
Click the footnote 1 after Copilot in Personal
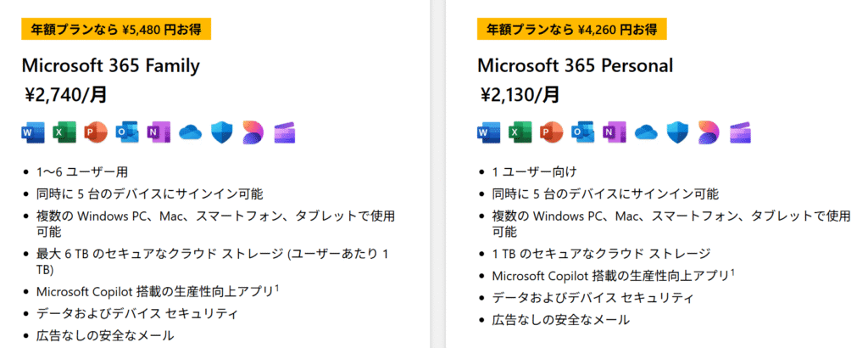coord(732,272)
